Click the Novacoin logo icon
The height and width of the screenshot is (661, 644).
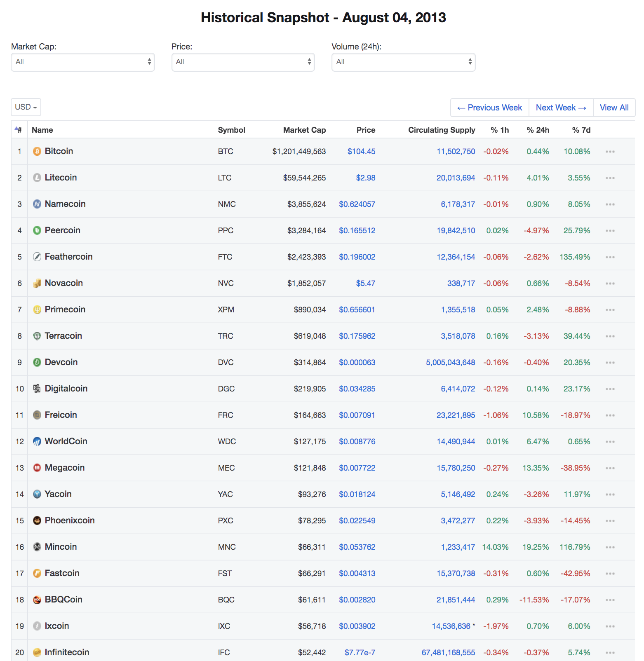[37, 283]
